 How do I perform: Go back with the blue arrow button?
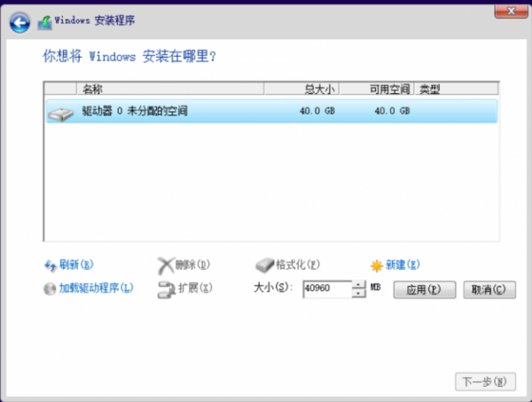pos(20,23)
